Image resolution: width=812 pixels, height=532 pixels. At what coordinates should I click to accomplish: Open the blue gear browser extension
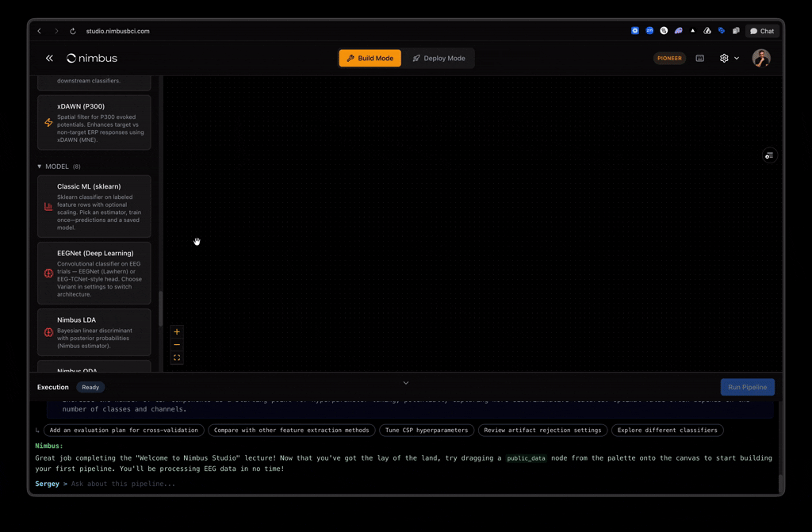pos(635,31)
